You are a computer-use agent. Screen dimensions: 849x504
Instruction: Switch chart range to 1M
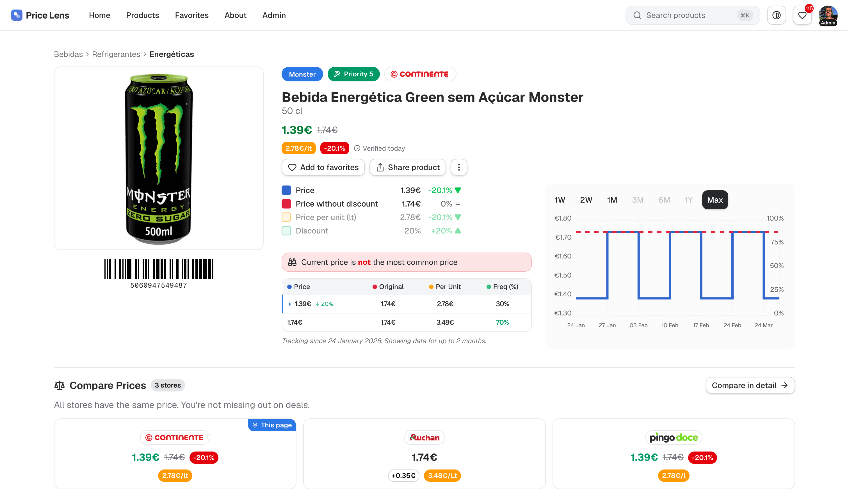612,200
